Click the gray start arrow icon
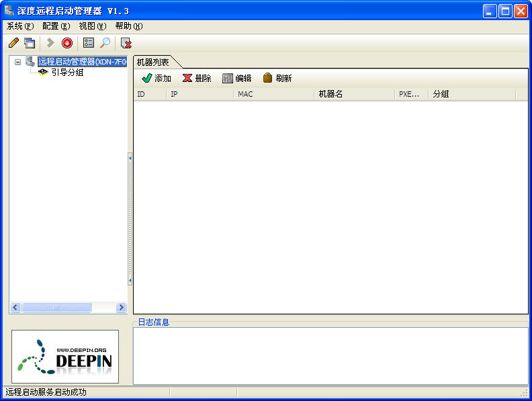The image size is (532, 401). tap(50, 43)
